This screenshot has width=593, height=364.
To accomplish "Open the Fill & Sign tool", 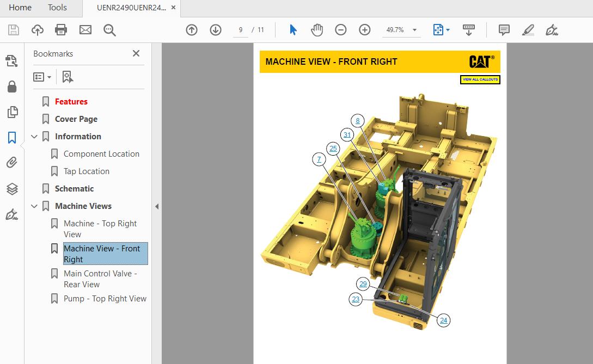I will (x=551, y=30).
